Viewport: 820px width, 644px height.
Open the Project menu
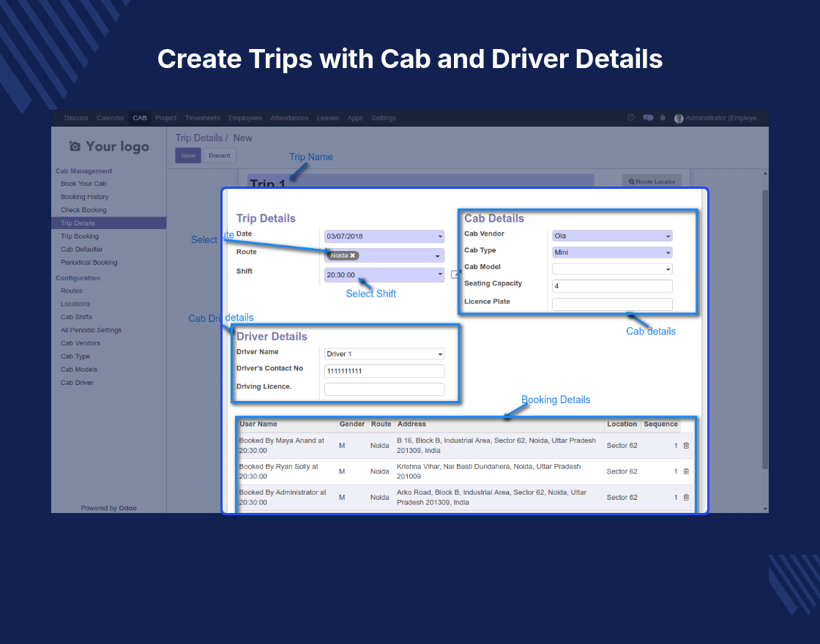(x=165, y=118)
